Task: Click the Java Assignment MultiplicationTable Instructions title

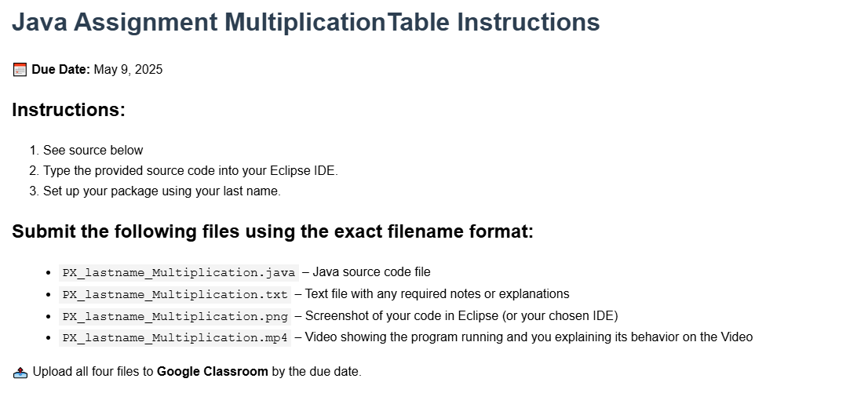Action: click(x=305, y=22)
